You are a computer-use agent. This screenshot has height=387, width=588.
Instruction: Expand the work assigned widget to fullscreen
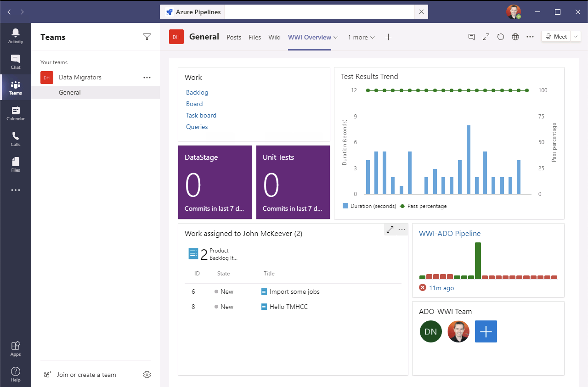click(390, 230)
